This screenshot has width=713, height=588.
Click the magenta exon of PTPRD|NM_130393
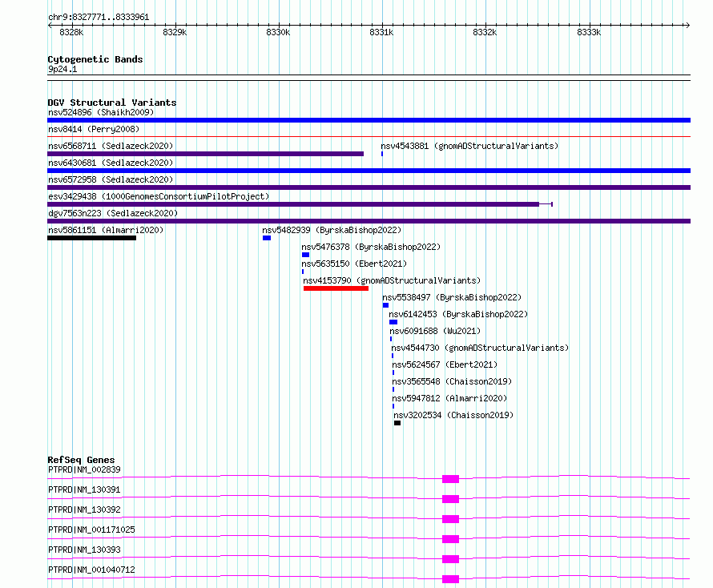click(x=450, y=559)
